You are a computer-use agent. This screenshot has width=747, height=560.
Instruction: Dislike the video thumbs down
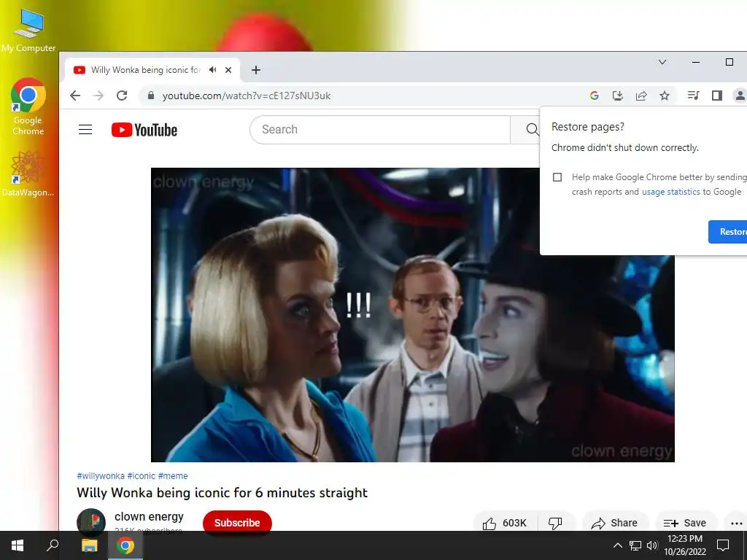point(555,523)
